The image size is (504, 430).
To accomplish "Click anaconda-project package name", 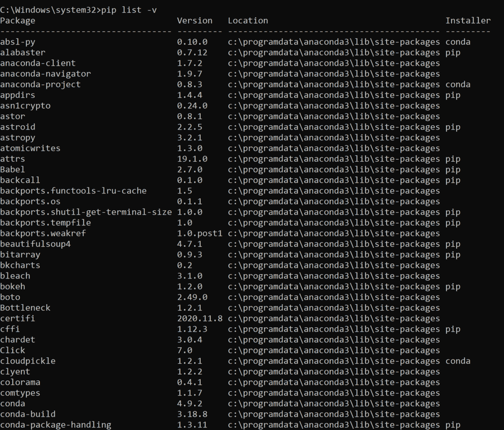I will coord(40,84).
